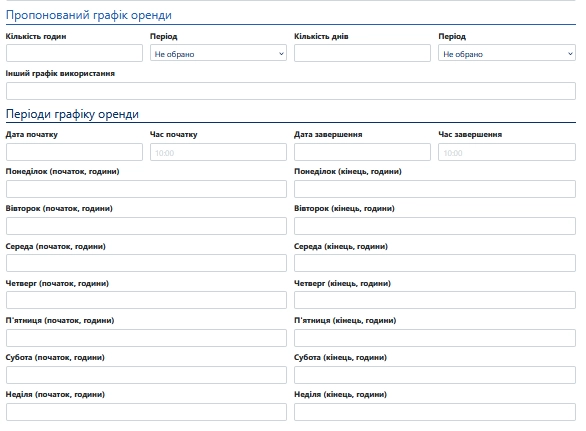The image size is (586, 431).
Task: Focus Субота (початок, години) field
Action: click(x=146, y=375)
